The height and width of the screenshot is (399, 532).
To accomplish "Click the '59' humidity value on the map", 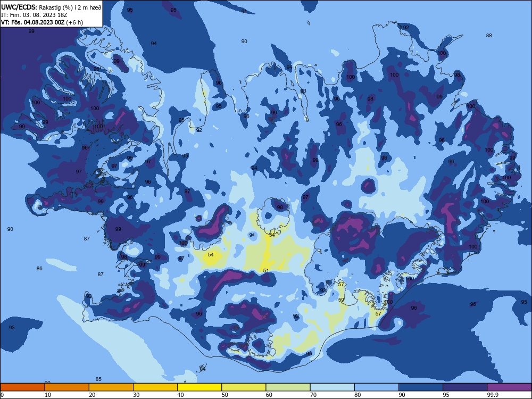I will coord(342,300).
